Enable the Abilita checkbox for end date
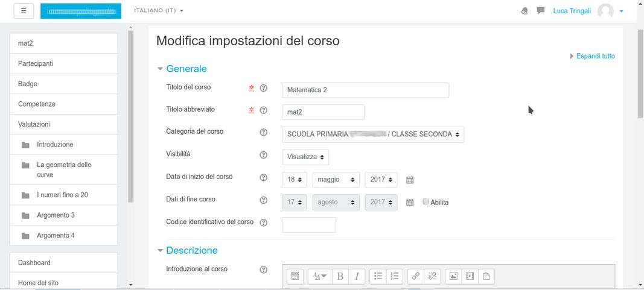Screen dimensions: 644x290 coord(426,202)
